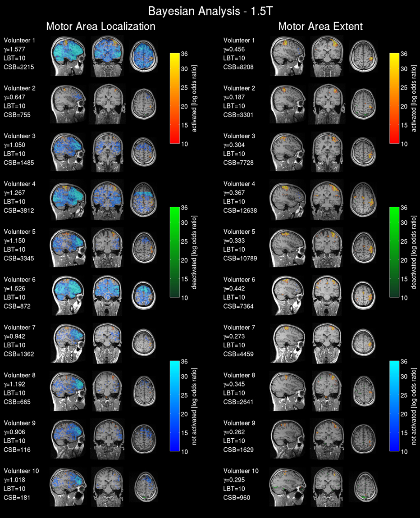Select value 'CSB=116'

17,450
